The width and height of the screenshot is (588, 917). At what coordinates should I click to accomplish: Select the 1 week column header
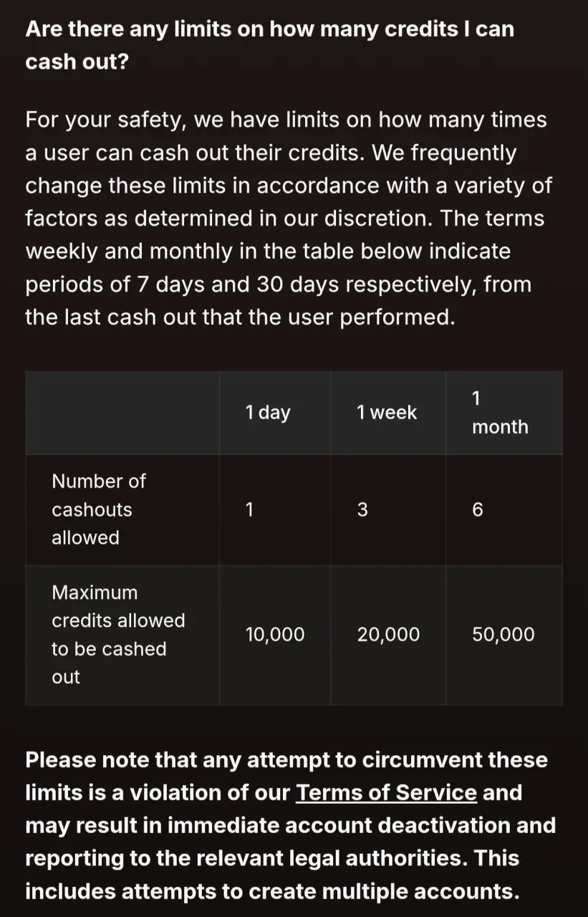(387, 412)
